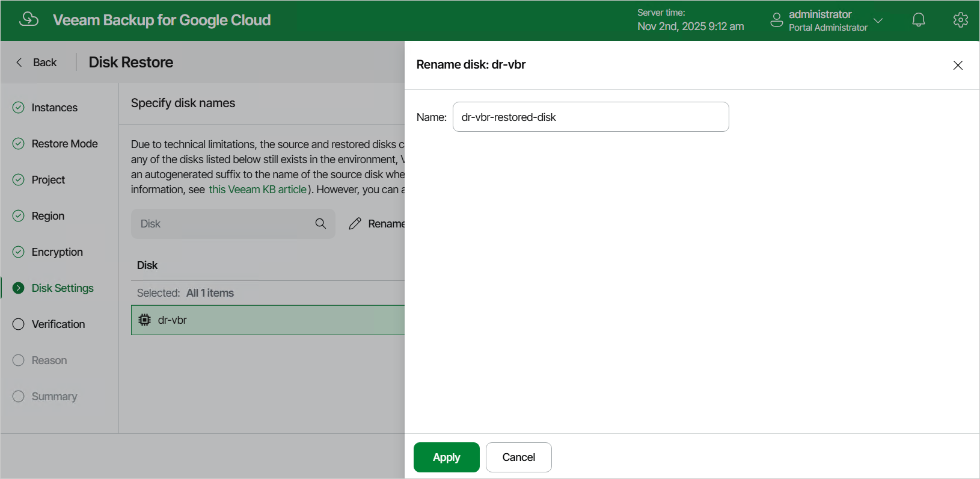Click the 'Selected: All 1 items' text
The image size is (980, 479).
(x=185, y=293)
